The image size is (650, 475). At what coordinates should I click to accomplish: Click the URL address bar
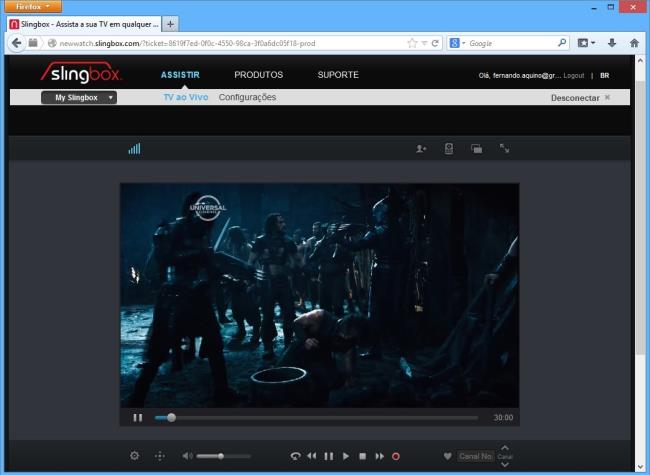point(226,43)
